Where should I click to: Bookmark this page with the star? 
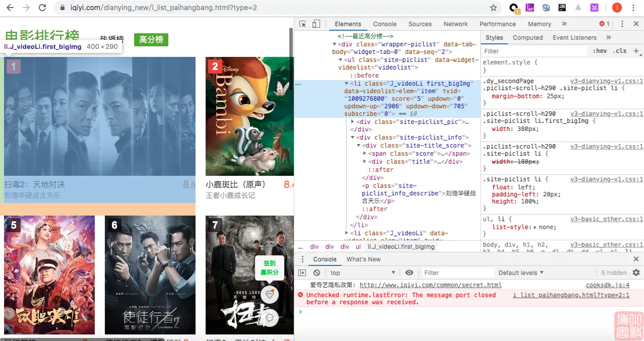(x=493, y=8)
